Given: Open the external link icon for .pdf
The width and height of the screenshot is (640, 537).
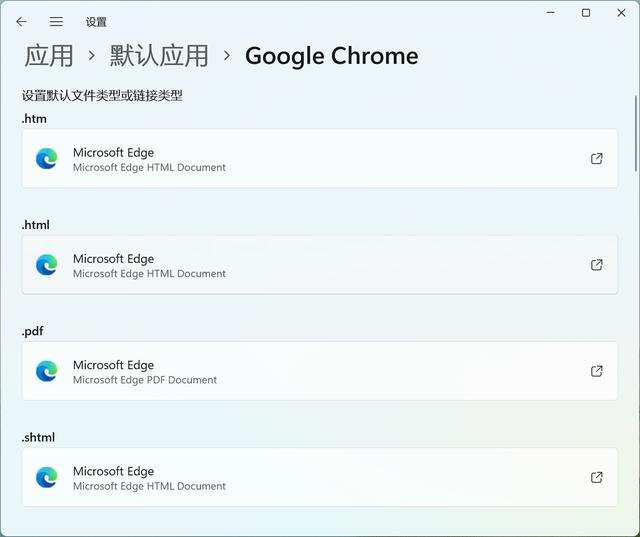Looking at the screenshot, I should click(597, 371).
